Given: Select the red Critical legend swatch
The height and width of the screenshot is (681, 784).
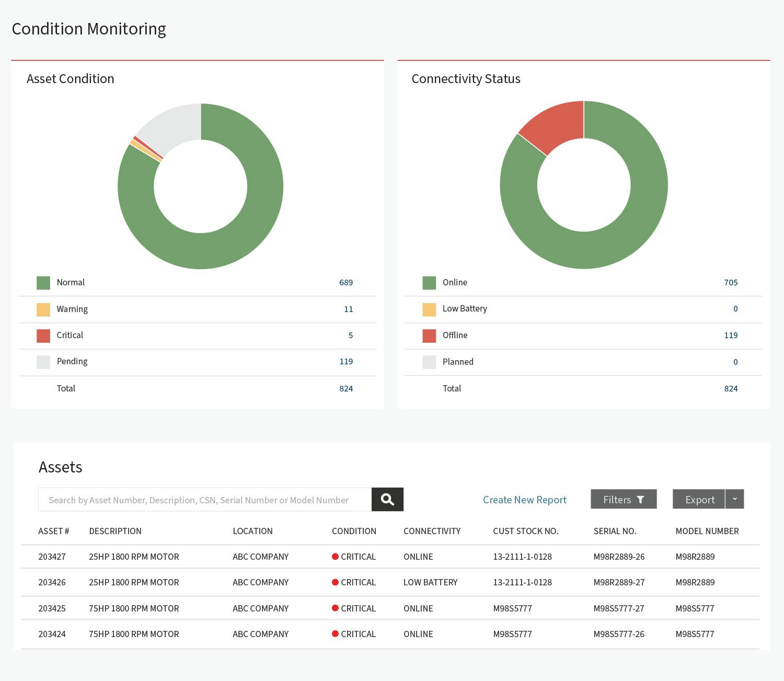Looking at the screenshot, I should (43, 336).
